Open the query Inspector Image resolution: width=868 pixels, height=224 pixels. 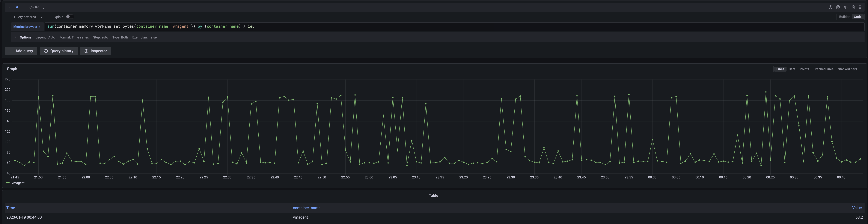pos(95,51)
